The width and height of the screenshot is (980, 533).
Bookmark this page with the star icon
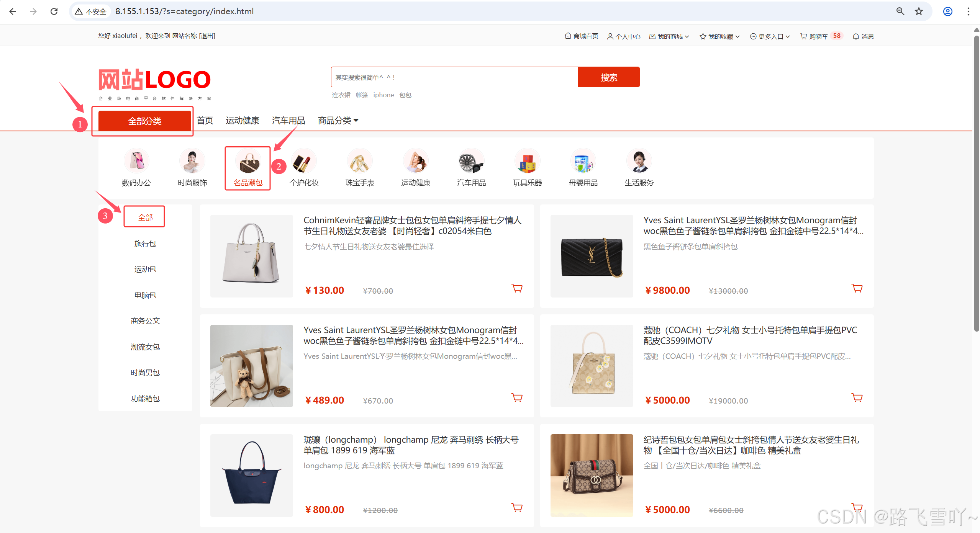click(919, 11)
